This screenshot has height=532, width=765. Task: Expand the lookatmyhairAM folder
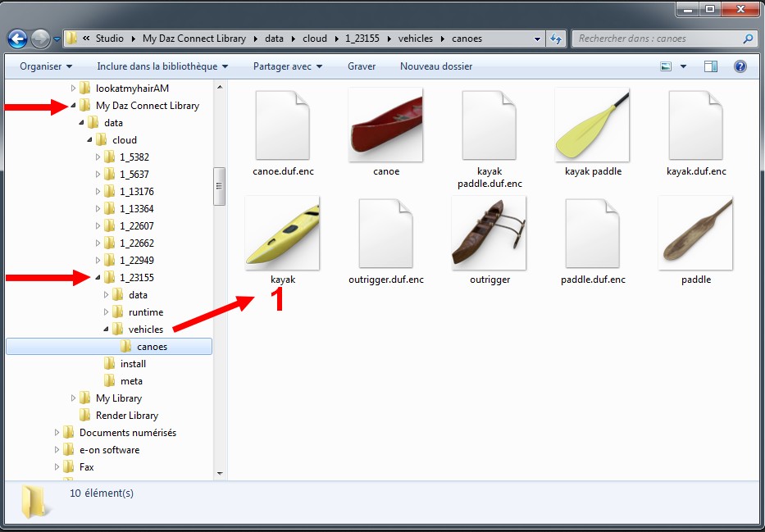click(x=73, y=89)
